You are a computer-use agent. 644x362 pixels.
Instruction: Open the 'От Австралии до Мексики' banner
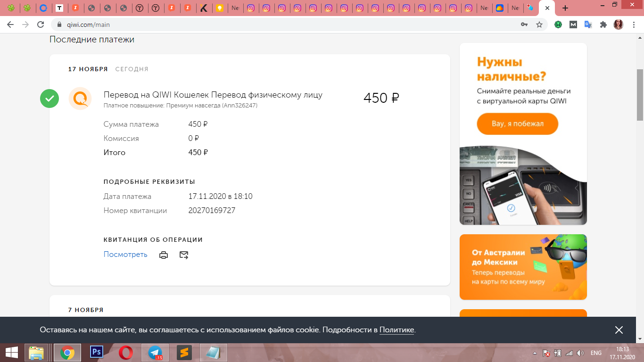[x=523, y=267]
